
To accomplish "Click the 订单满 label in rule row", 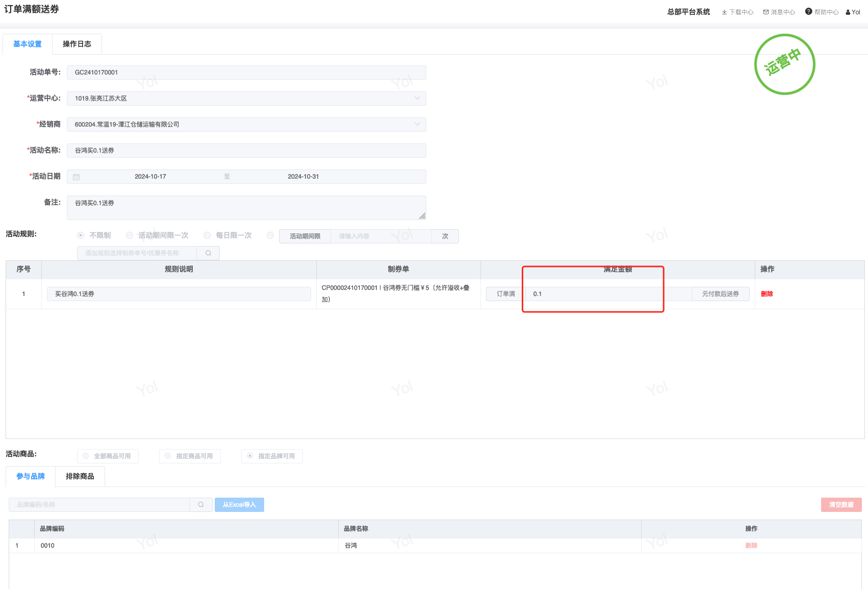I will [506, 294].
